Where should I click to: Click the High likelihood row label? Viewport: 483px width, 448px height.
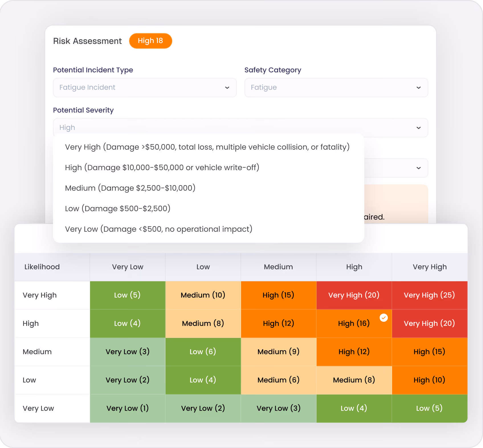(31, 323)
